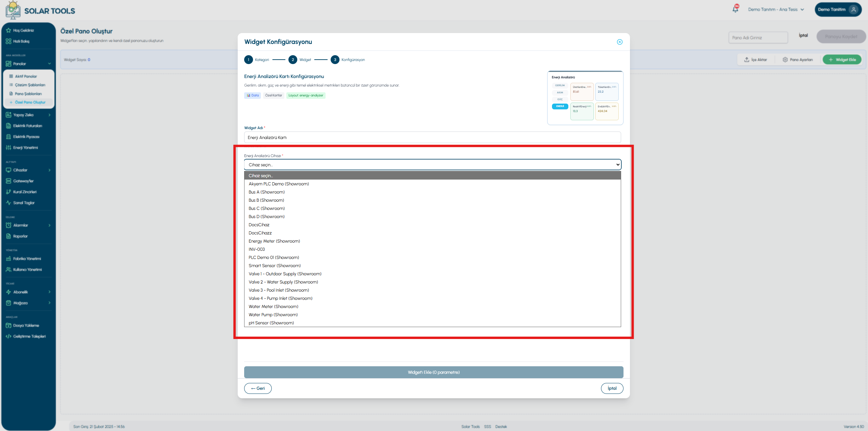Image resolution: width=868 pixels, height=431 pixels.
Task: Open the SSS footer link
Action: (487, 427)
